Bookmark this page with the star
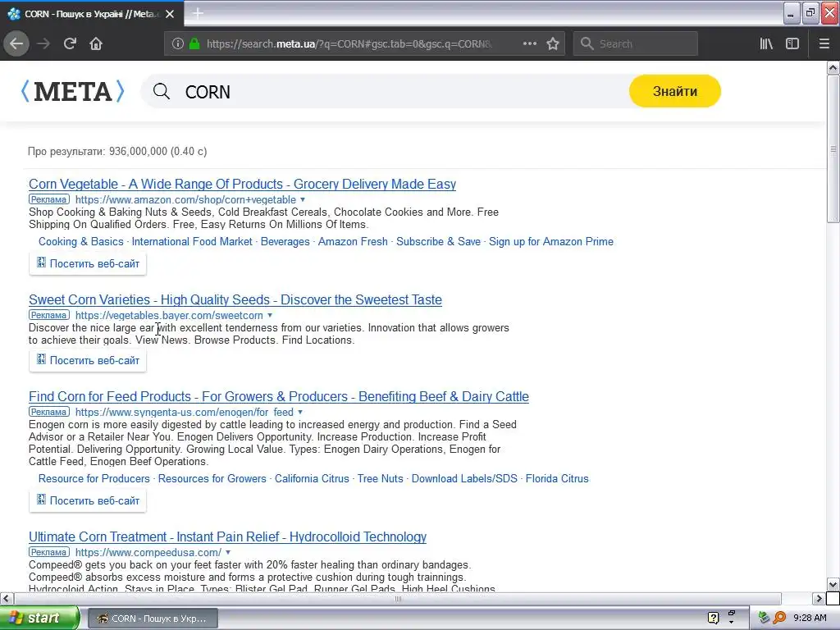Image resolution: width=840 pixels, height=630 pixels. point(553,43)
